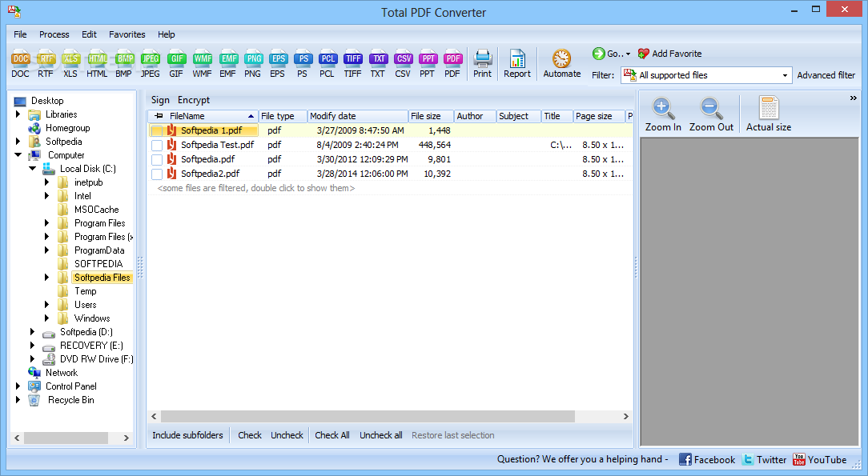The width and height of the screenshot is (868, 476).
Task: Open the Automate scheduler
Action: [x=562, y=64]
